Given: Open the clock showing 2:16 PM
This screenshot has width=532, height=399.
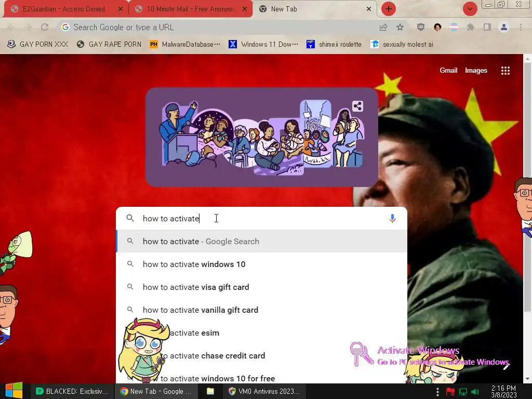Looking at the screenshot, I should (503, 391).
